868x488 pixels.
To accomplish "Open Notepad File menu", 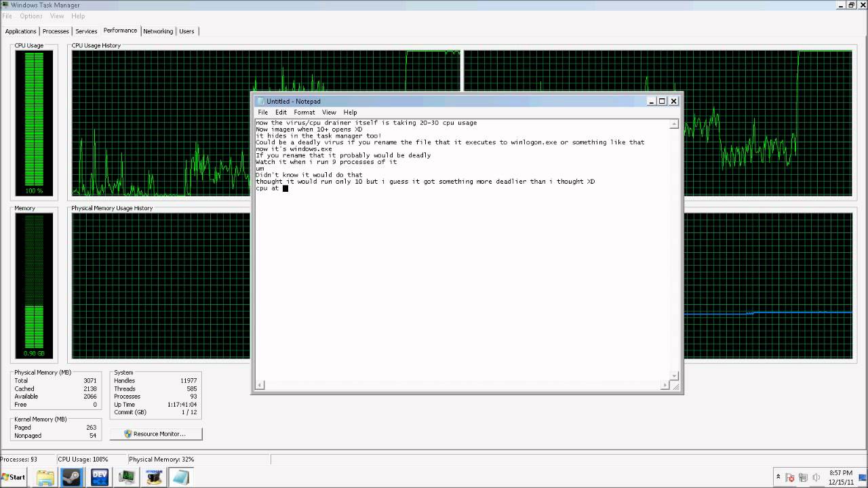I will (x=262, y=113).
